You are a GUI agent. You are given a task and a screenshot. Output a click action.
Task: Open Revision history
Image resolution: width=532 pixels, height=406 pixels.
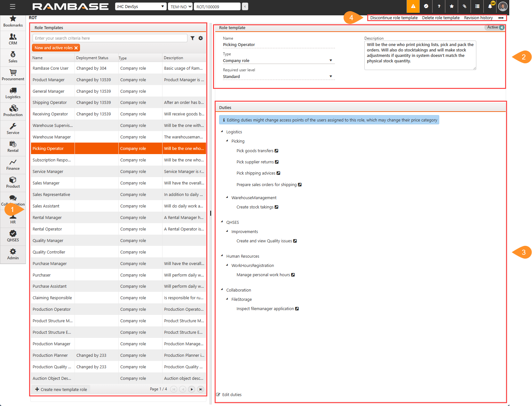tap(478, 18)
